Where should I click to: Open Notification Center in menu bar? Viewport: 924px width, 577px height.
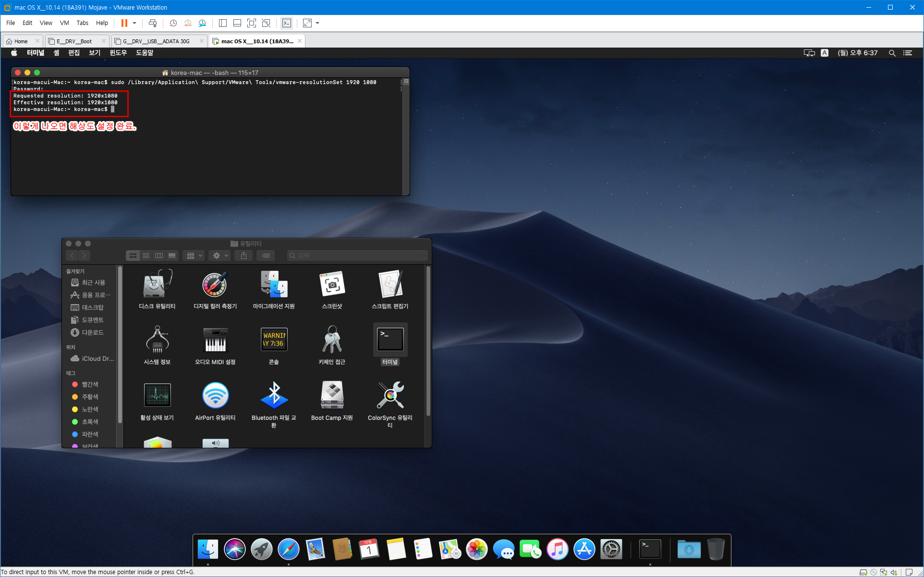908,53
